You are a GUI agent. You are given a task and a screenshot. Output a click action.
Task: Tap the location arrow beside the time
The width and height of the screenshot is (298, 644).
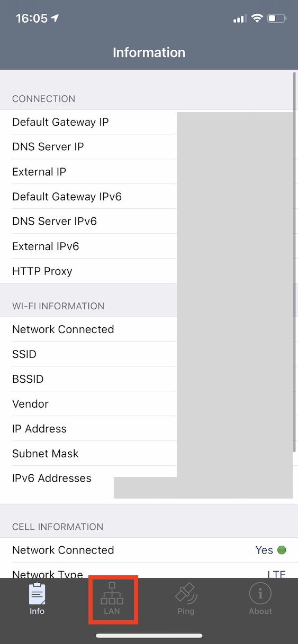tap(55, 19)
